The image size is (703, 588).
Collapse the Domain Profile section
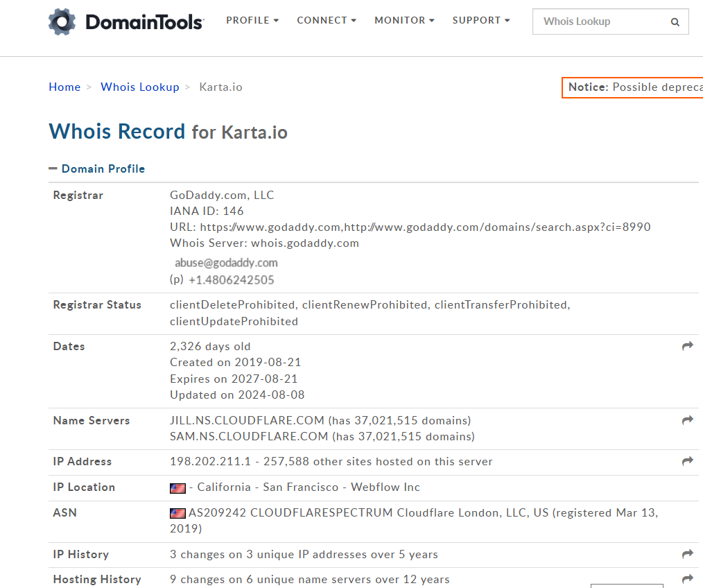[x=52, y=168]
